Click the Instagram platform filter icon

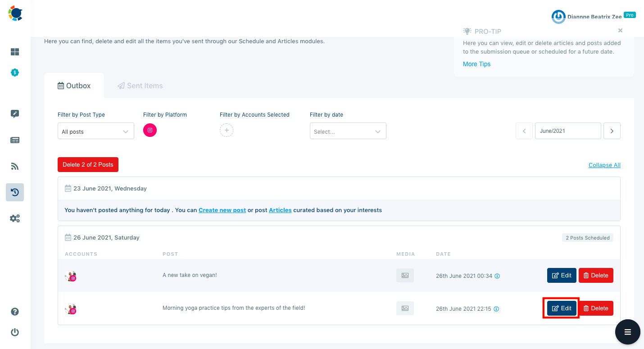click(x=150, y=130)
